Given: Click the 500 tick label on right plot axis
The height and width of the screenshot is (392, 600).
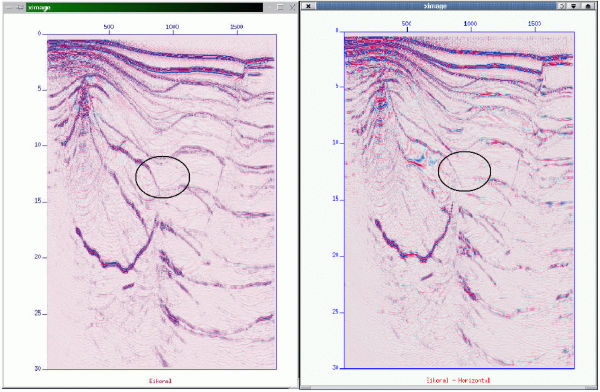Looking at the screenshot, I should (x=407, y=24).
